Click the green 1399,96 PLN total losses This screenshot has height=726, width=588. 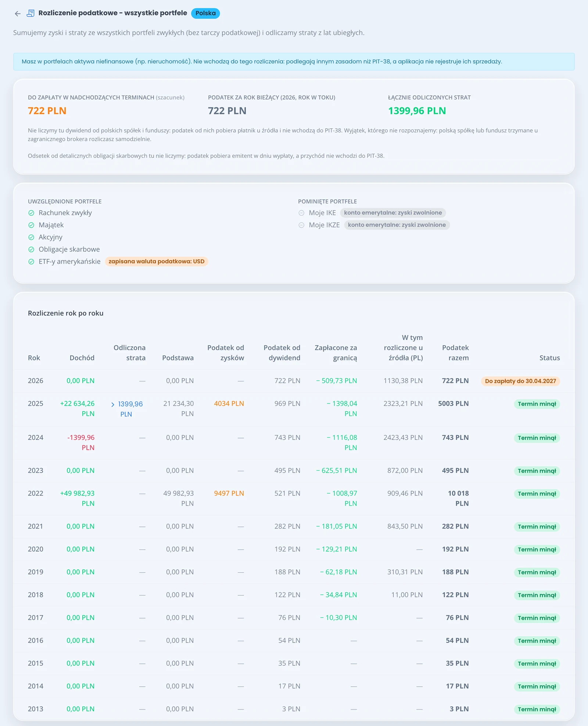pyautogui.click(x=417, y=111)
